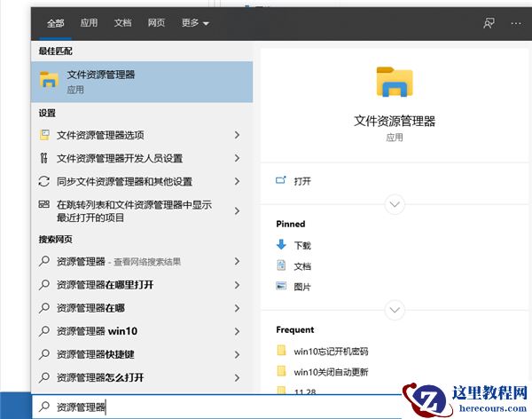Screen dimensions: 532x419
Task: Click the blue download arrow icon
Action: [x=281, y=244]
